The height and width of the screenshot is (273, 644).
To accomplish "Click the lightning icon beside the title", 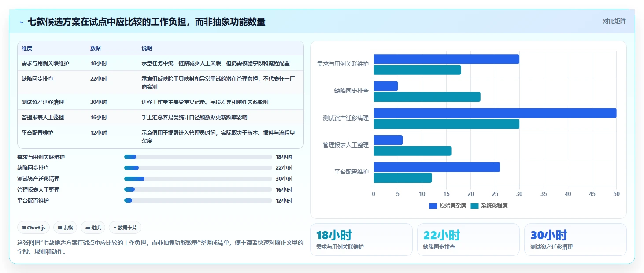I will pos(21,22).
